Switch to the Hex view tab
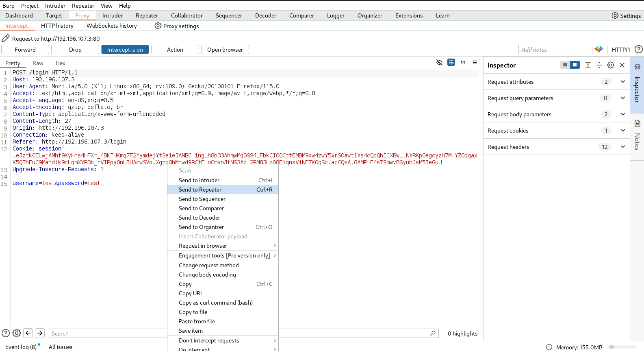644x351 pixels. (x=61, y=63)
